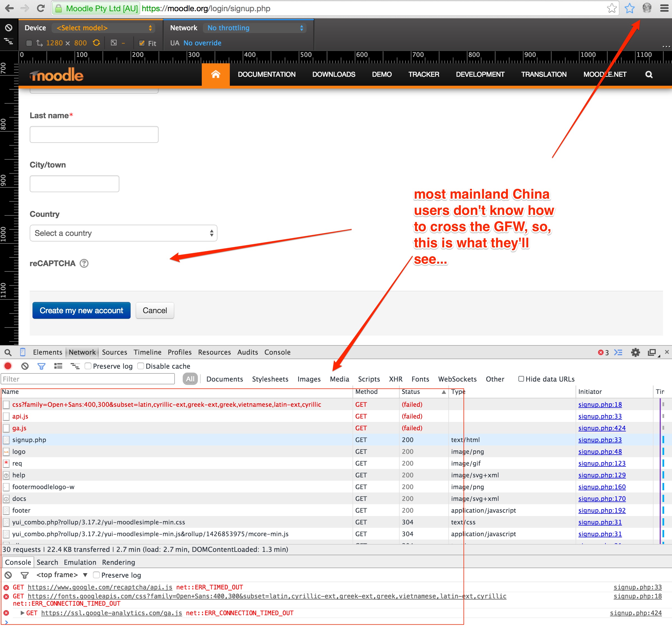Viewport: 672px width, 632px height.
Task: Switch to the Sources tab
Action: pos(115,352)
